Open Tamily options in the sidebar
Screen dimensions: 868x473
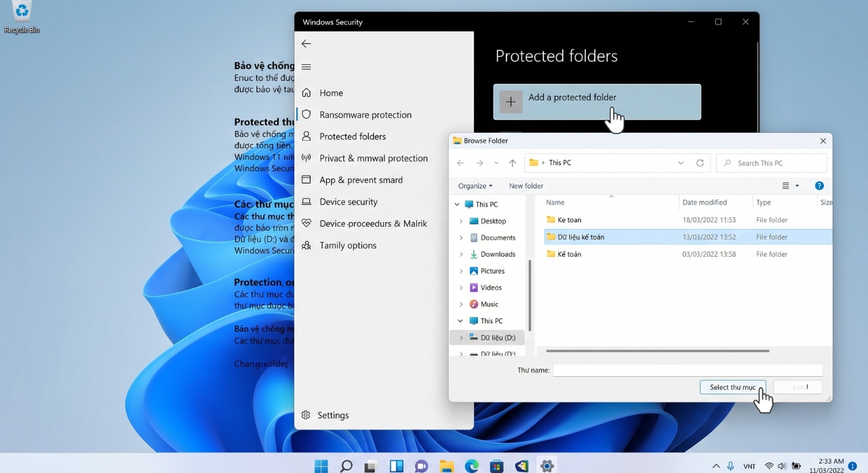(x=348, y=245)
